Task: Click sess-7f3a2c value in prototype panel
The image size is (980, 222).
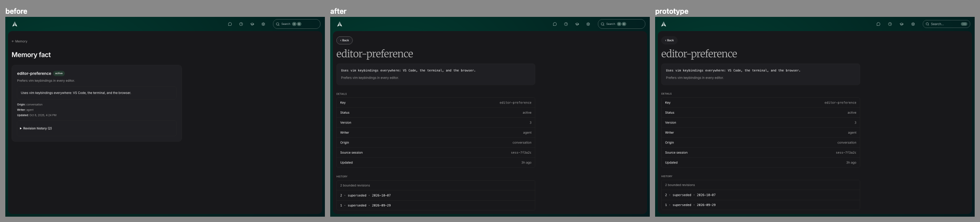Action: pyautogui.click(x=846, y=153)
